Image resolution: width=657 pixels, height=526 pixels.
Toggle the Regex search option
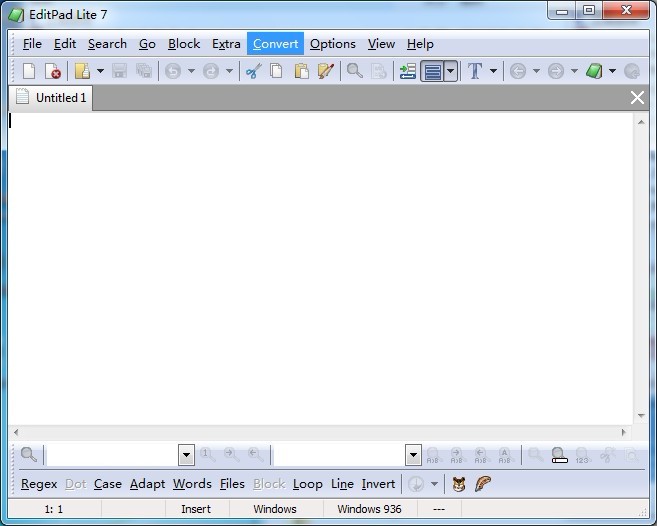point(39,484)
